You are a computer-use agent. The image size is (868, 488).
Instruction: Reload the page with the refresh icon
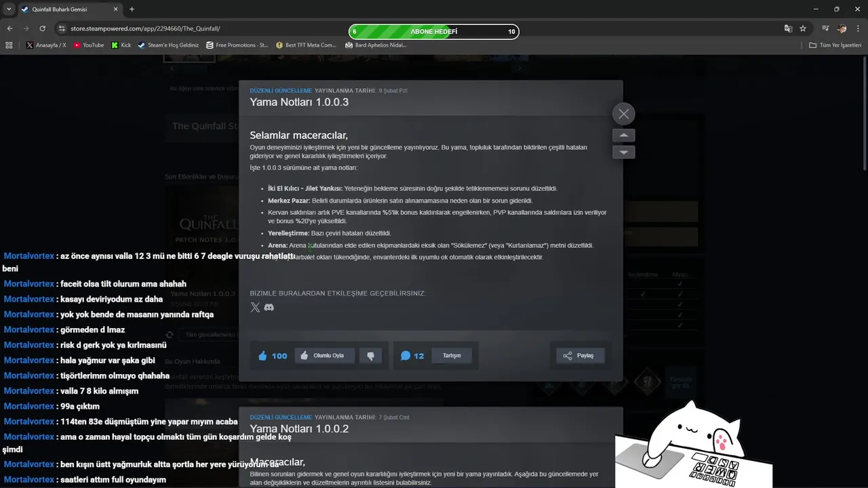pyautogui.click(x=42, y=28)
